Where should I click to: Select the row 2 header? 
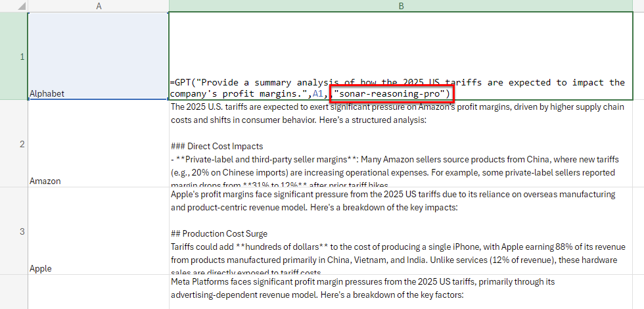point(14,144)
